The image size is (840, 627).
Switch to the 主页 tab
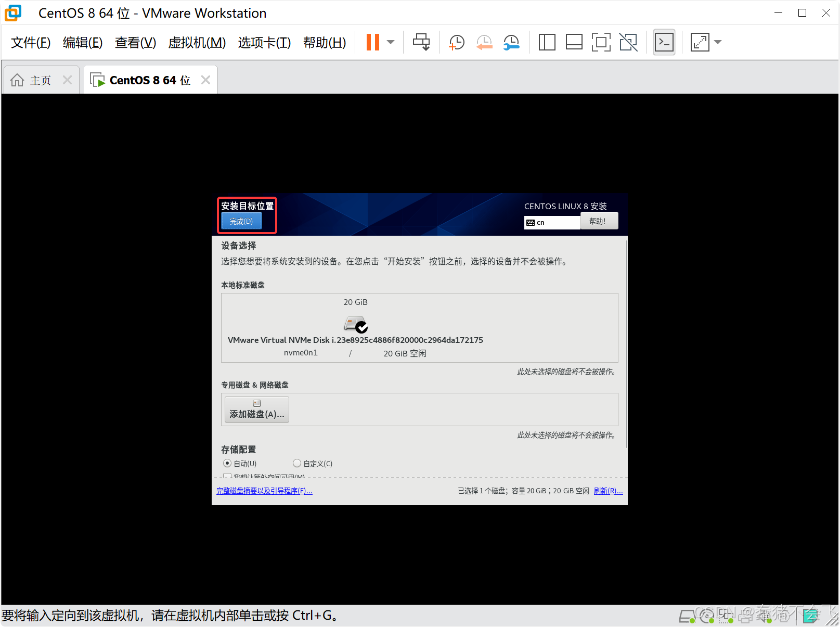click(x=41, y=80)
